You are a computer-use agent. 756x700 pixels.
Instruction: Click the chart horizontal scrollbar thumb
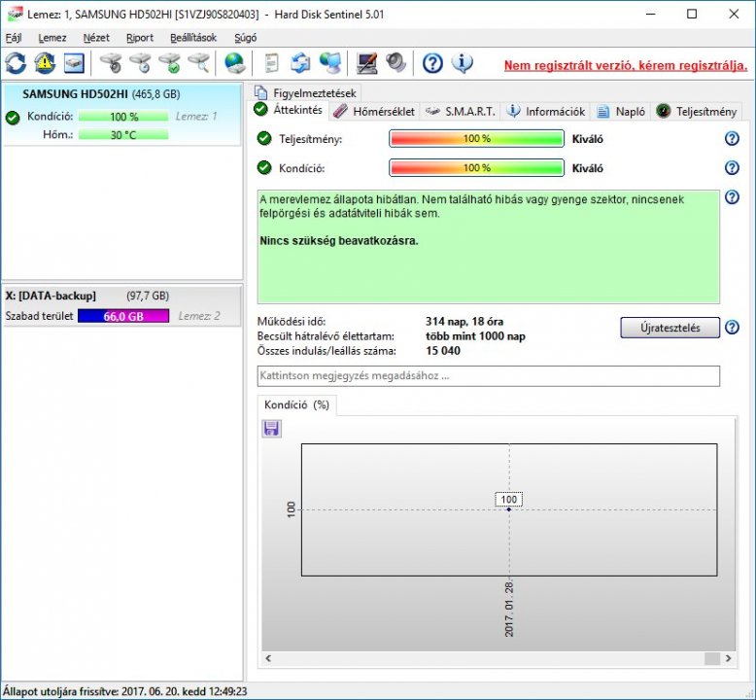[712, 658]
